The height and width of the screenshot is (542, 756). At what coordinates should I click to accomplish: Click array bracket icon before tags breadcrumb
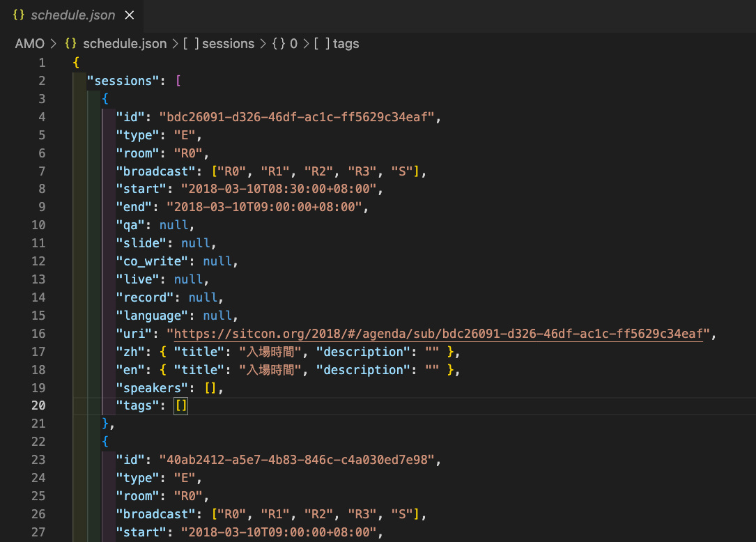[322, 44]
